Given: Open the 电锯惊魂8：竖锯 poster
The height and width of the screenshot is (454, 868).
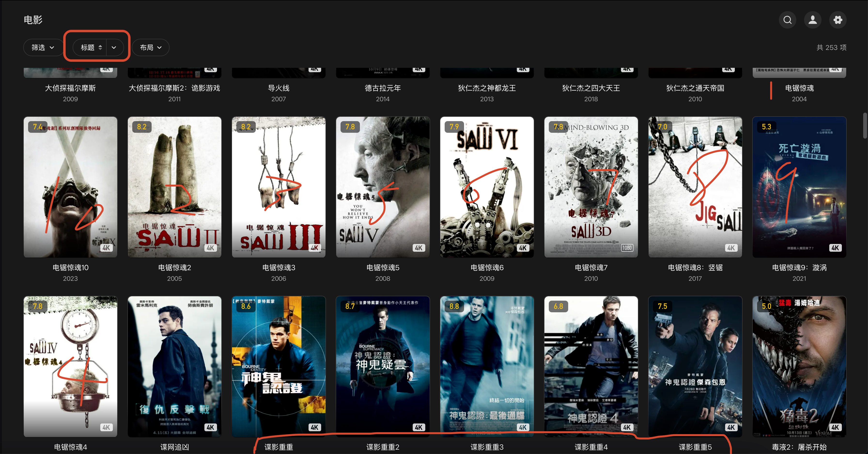Looking at the screenshot, I should coord(695,187).
